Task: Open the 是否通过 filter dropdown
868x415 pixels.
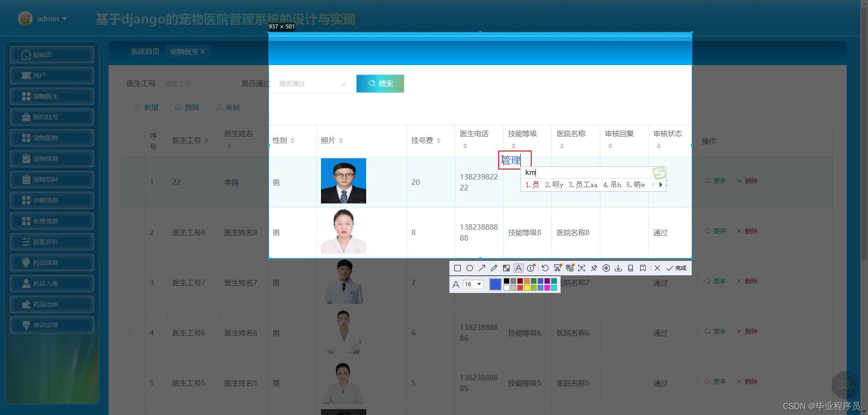Action: (x=313, y=84)
